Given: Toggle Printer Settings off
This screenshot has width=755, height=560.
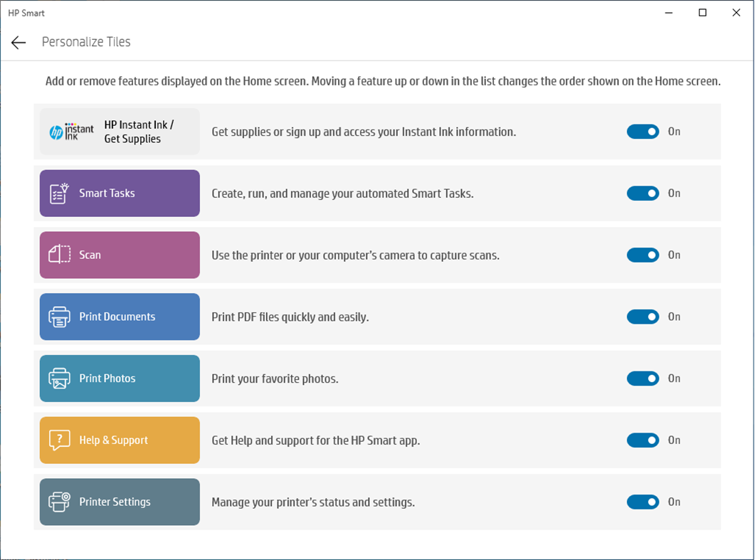Looking at the screenshot, I should pos(643,502).
